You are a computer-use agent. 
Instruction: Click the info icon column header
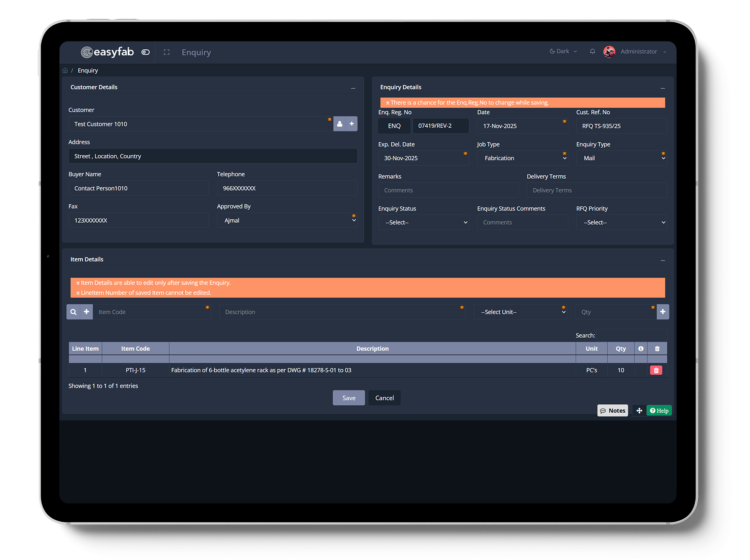click(641, 349)
